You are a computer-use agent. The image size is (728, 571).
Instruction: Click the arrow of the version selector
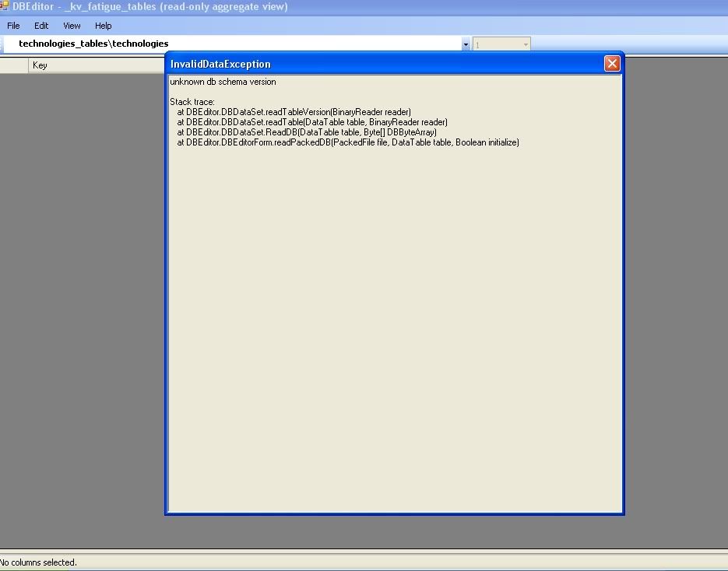[526, 44]
